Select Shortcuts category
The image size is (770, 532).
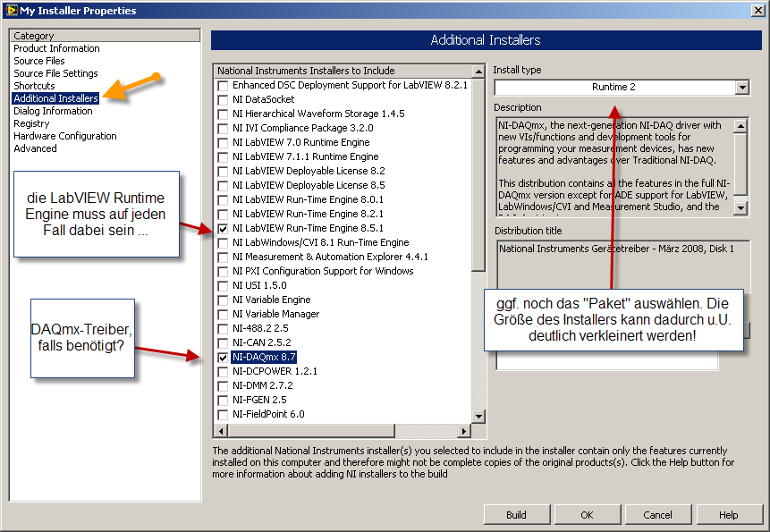[x=34, y=86]
